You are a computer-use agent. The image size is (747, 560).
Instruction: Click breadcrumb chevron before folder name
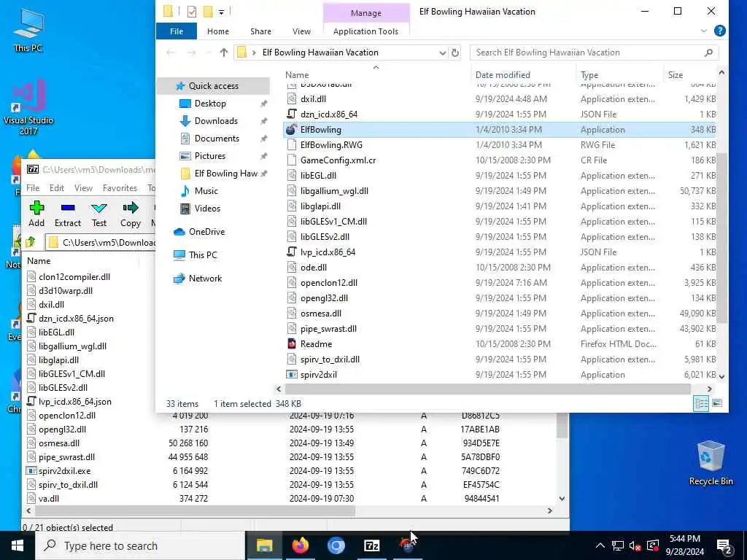point(254,52)
